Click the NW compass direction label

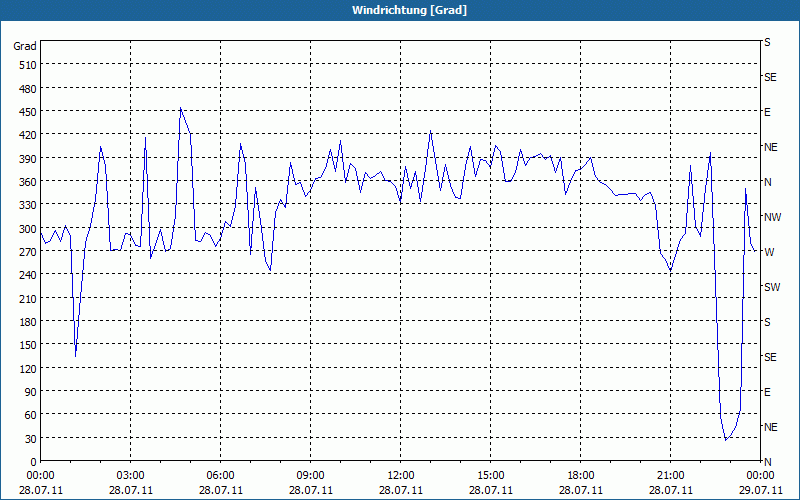(772, 217)
